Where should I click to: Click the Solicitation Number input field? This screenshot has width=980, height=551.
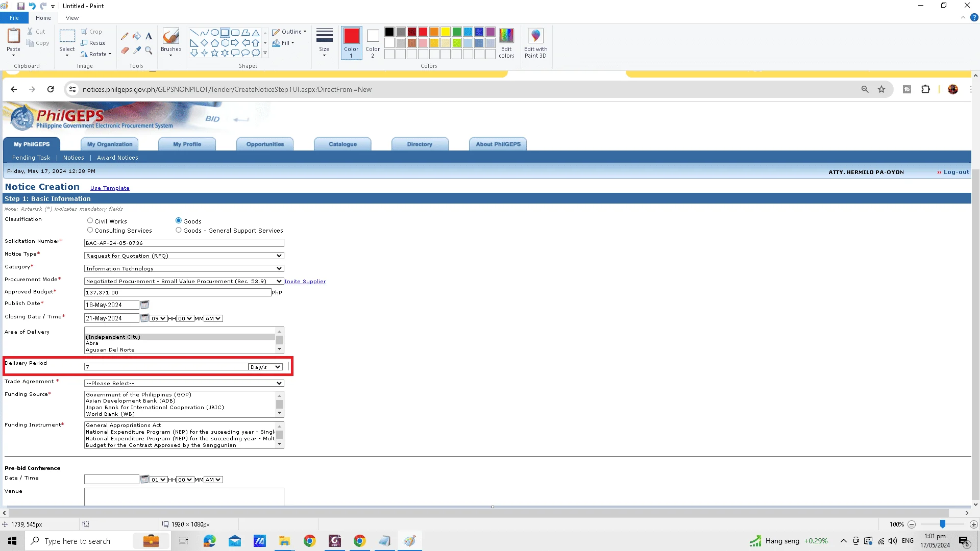point(184,243)
